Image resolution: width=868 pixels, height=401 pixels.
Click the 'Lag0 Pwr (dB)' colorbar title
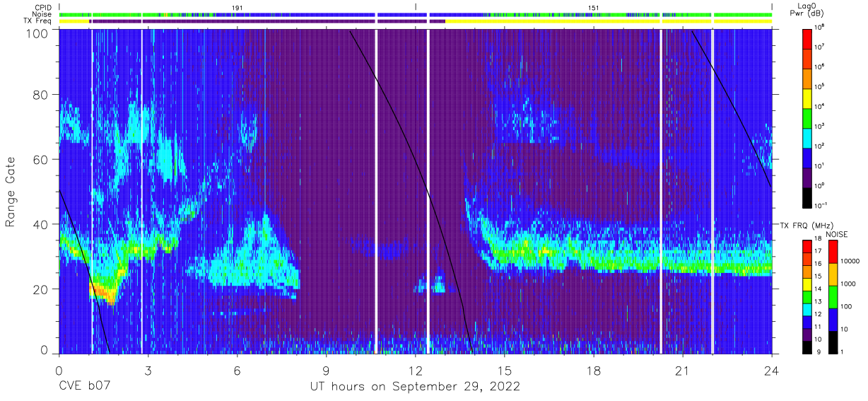click(808, 9)
